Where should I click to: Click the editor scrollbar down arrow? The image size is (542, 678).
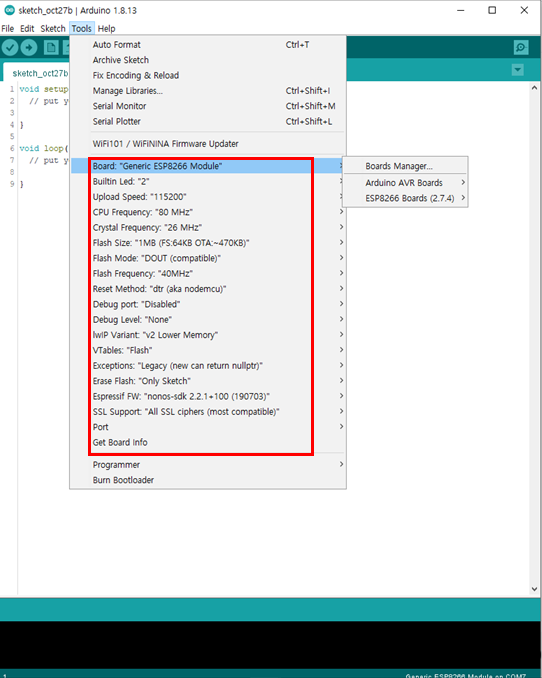534,589
